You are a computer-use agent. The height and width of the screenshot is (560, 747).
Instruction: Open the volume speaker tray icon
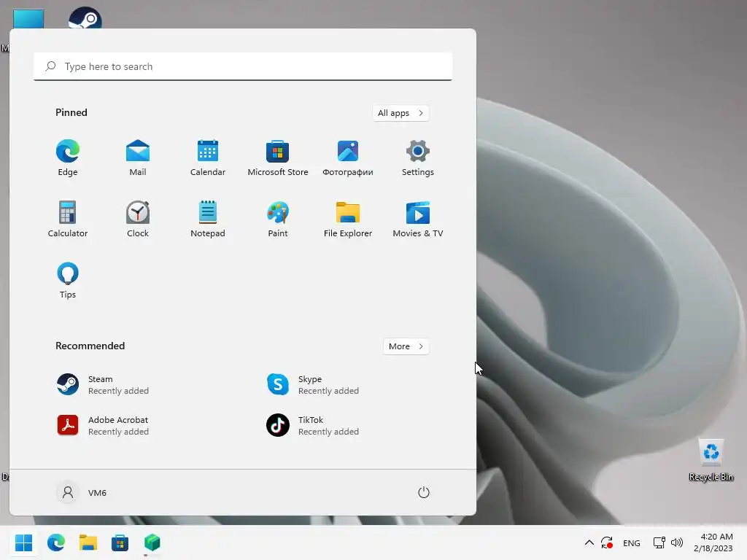676,542
